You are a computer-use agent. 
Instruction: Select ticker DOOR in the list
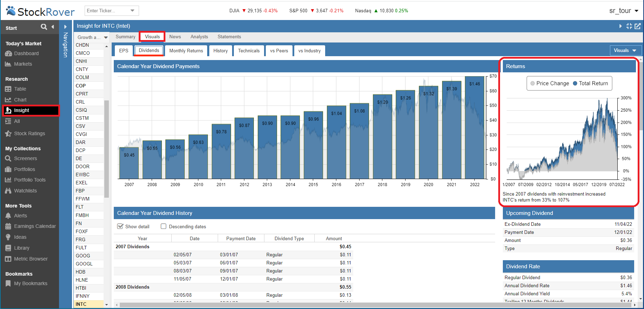tap(89, 166)
